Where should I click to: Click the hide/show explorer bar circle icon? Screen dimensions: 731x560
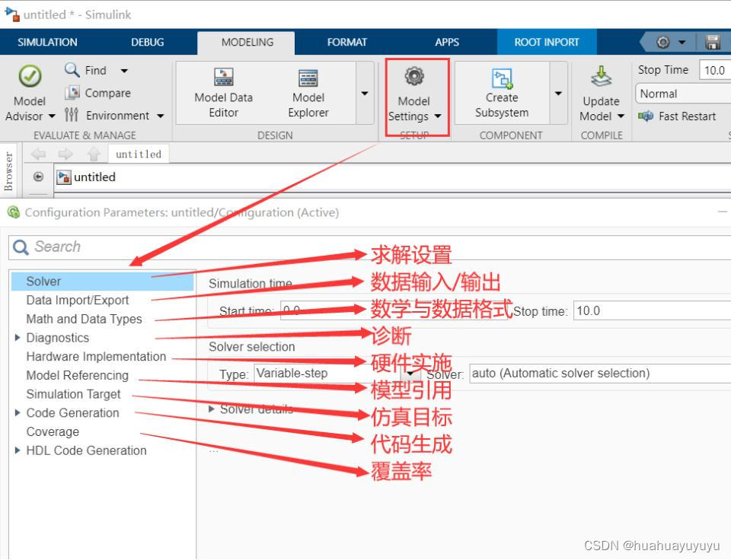click(39, 177)
